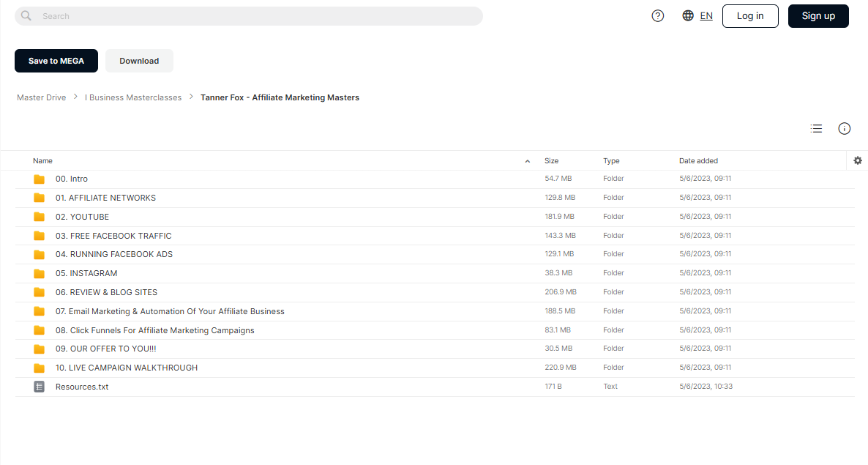This screenshot has height=465, width=868.
Task: Sort by Date added column header
Action: point(698,160)
